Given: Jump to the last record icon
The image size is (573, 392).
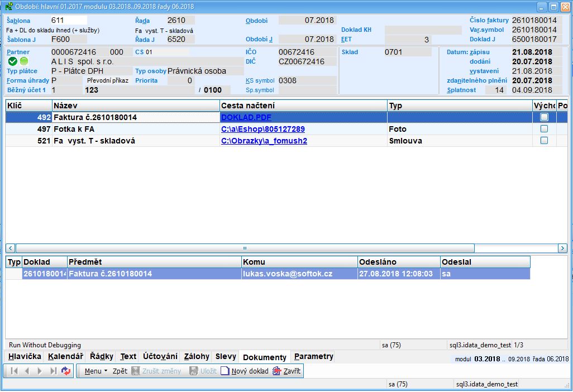Looking at the screenshot, I should tap(53, 371).
